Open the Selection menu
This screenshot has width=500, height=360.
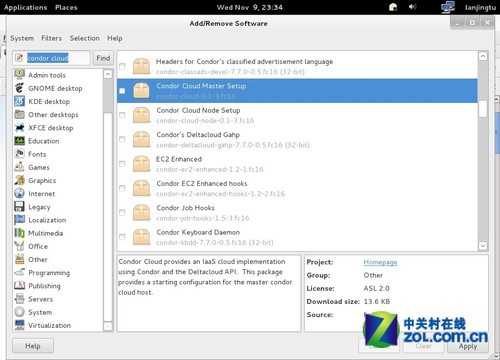pos(85,38)
